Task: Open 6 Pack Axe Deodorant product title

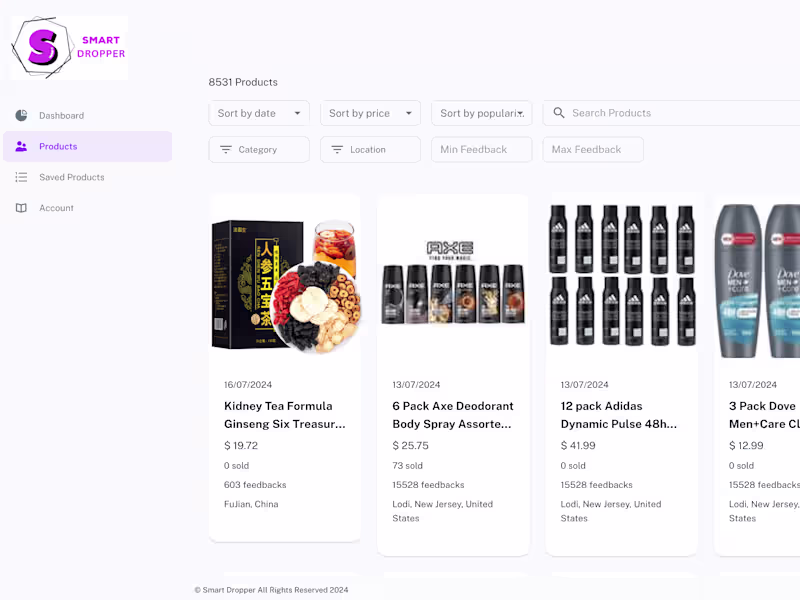Action: point(453,415)
